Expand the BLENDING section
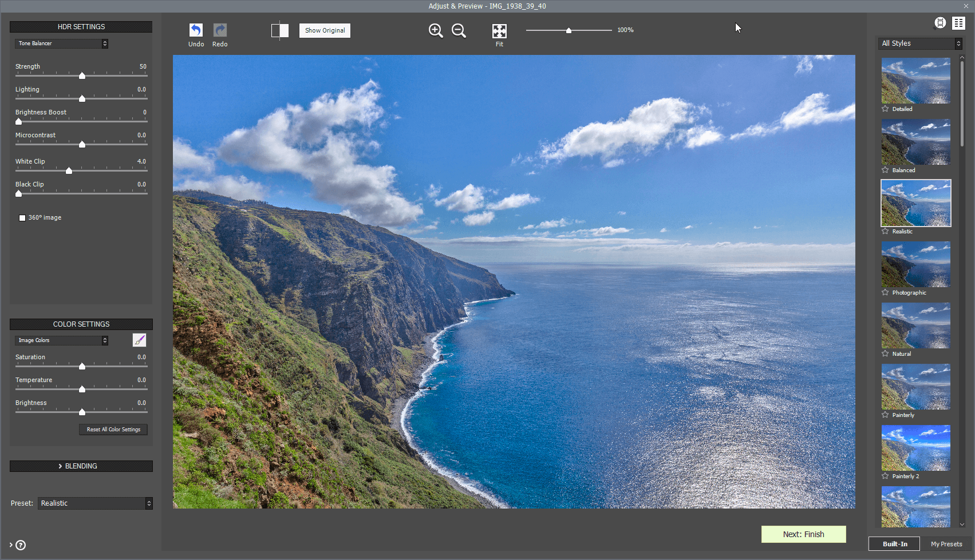The height and width of the screenshot is (560, 975). [x=81, y=466]
